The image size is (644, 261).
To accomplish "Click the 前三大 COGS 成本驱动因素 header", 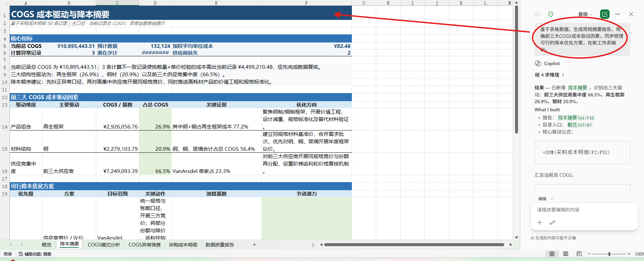I will [181, 97].
